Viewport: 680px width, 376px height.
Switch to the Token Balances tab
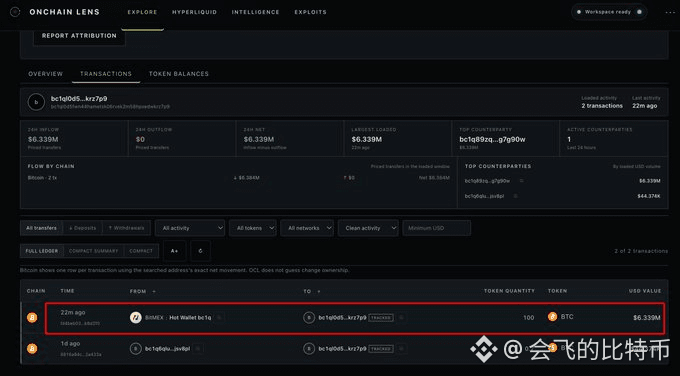pyautogui.click(x=179, y=74)
